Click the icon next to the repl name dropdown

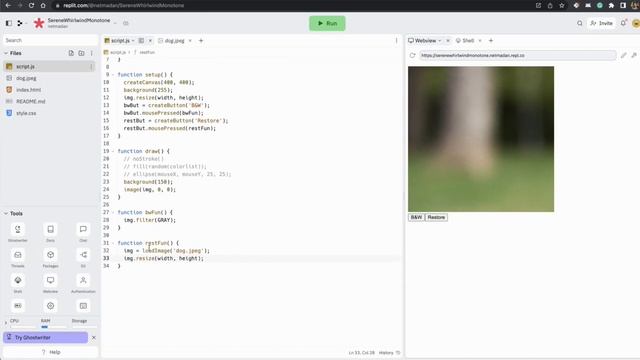click(x=126, y=23)
